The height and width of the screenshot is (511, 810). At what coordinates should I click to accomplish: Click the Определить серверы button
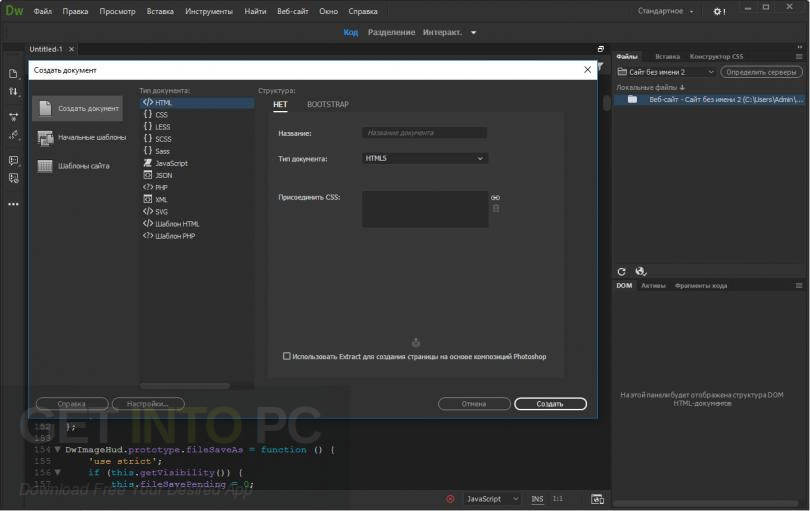tap(761, 72)
